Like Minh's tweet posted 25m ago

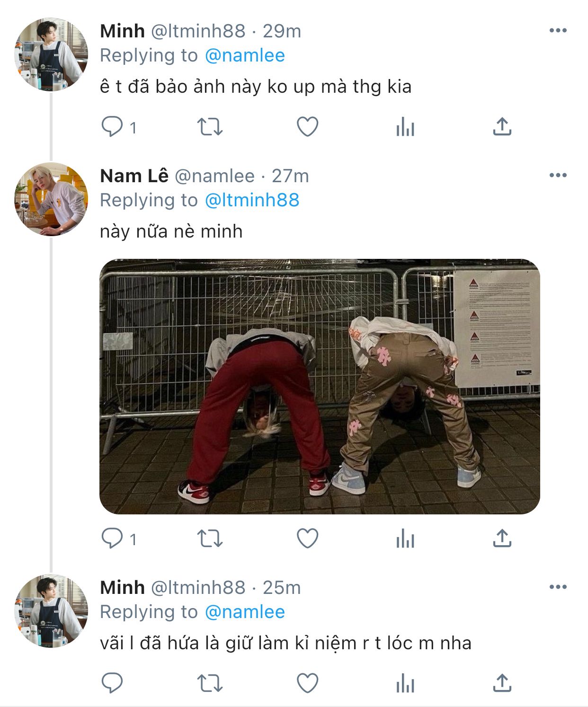(307, 683)
